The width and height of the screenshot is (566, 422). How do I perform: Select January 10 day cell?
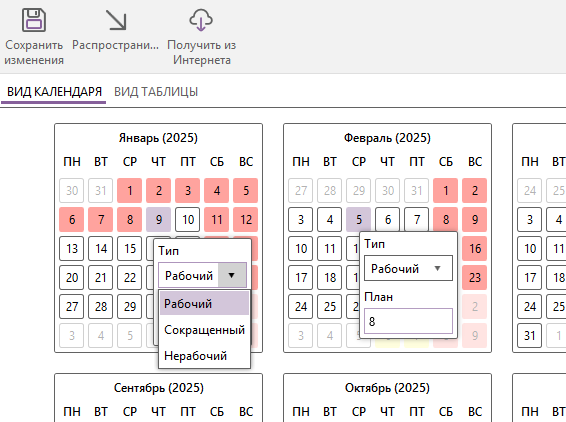point(188,219)
